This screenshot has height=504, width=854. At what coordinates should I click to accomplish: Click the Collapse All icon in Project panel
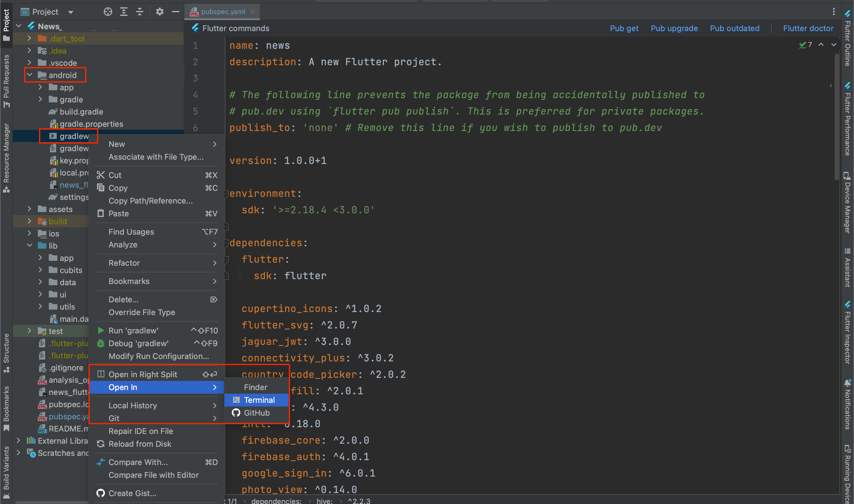[x=140, y=12]
